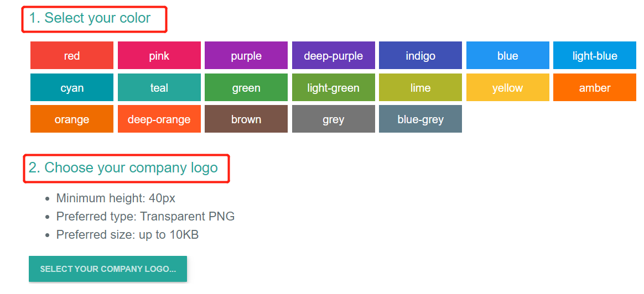644x294 pixels.
Task: Select the green color swatch
Action: [x=246, y=87]
